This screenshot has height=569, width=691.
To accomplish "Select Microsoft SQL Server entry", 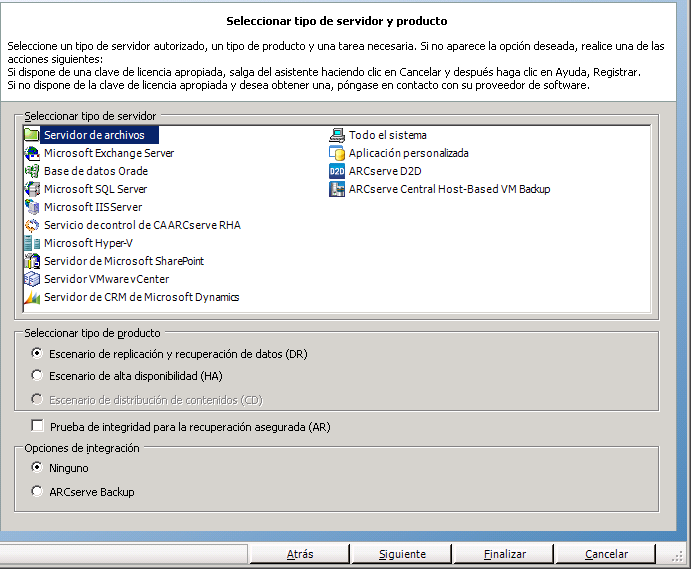I will click(x=95, y=189).
